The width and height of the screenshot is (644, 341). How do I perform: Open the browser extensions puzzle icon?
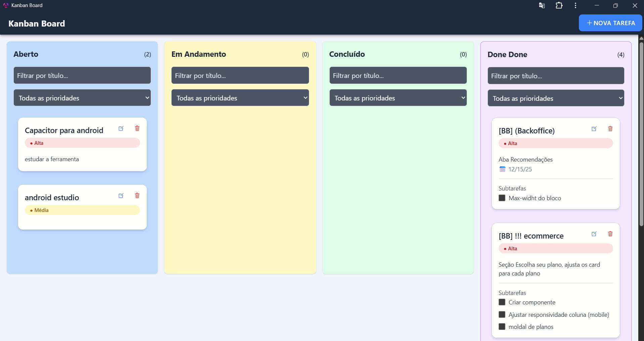click(559, 5)
